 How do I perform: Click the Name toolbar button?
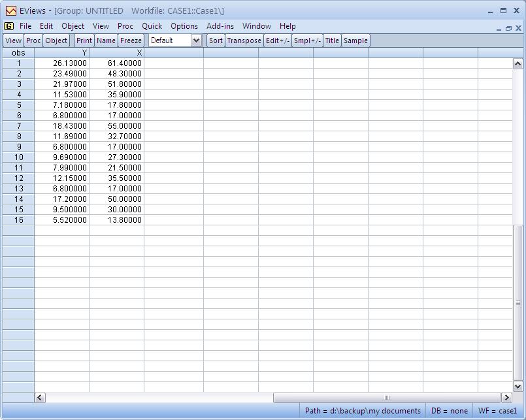point(106,40)
